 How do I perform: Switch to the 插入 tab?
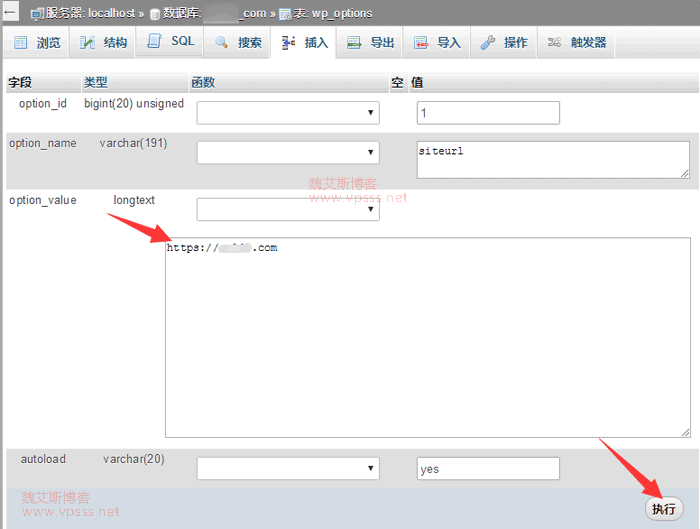pos(304,43)
